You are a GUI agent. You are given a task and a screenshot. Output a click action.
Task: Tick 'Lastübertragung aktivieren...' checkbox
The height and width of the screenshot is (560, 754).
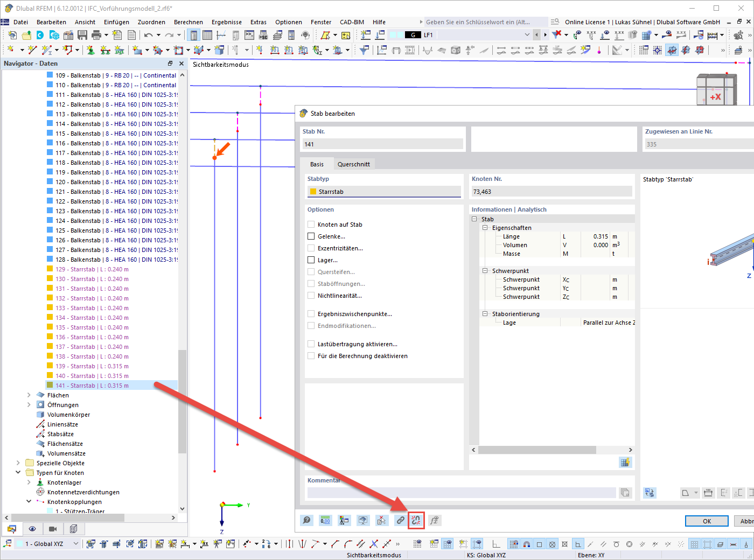(x=311, y=344)
